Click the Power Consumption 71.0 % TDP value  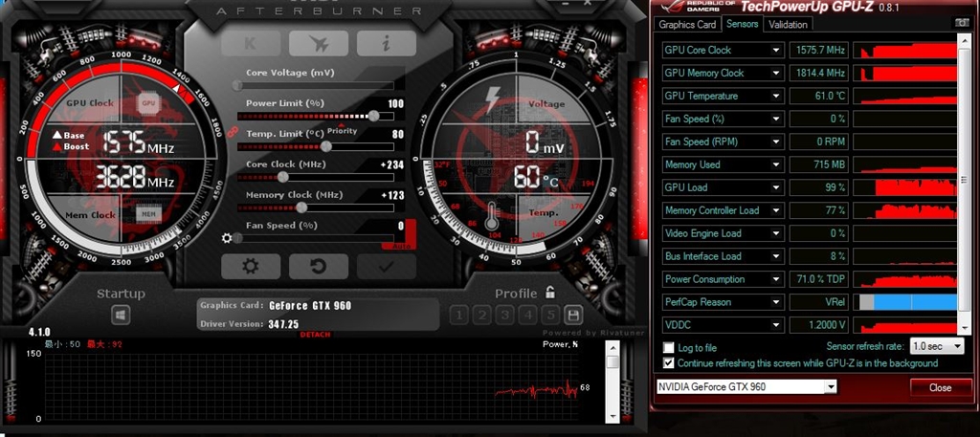tap(819, 279)
